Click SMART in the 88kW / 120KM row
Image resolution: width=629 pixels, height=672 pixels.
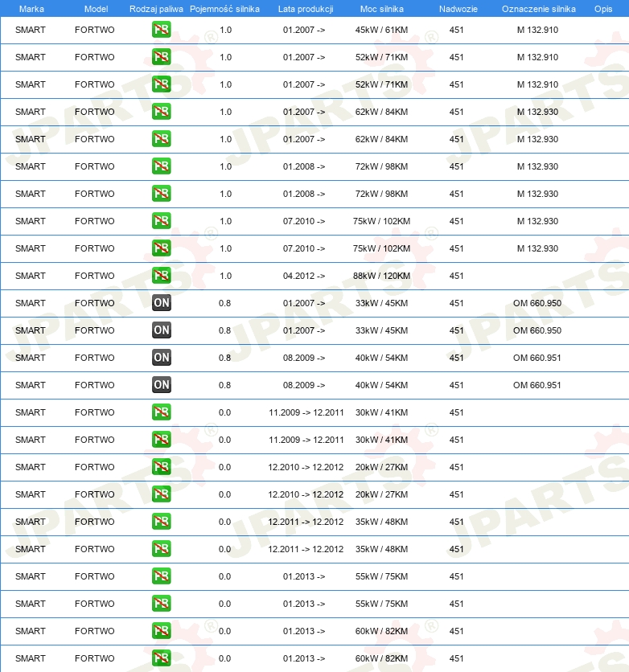[x=31, y=276]
